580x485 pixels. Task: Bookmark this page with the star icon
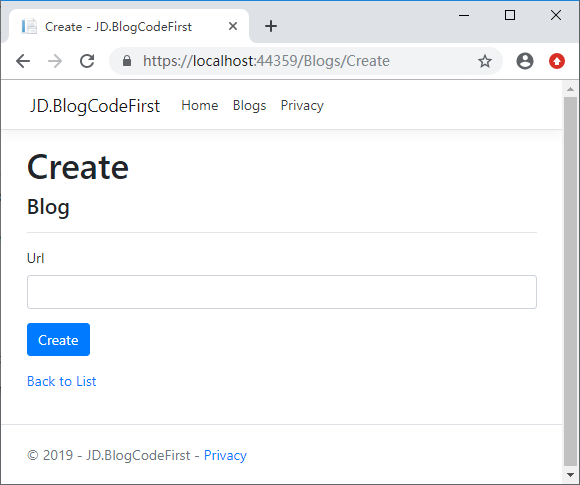pyautogui.click(x=485, y=61)
